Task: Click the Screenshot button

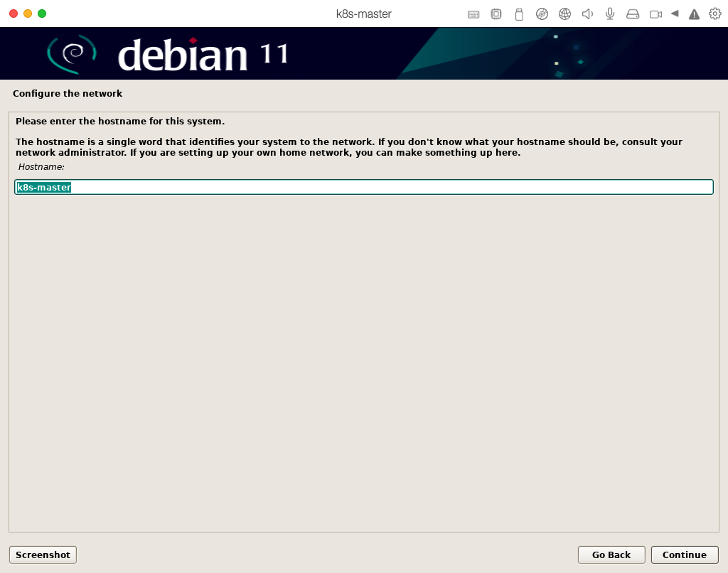Action: [x=43, y=555]
